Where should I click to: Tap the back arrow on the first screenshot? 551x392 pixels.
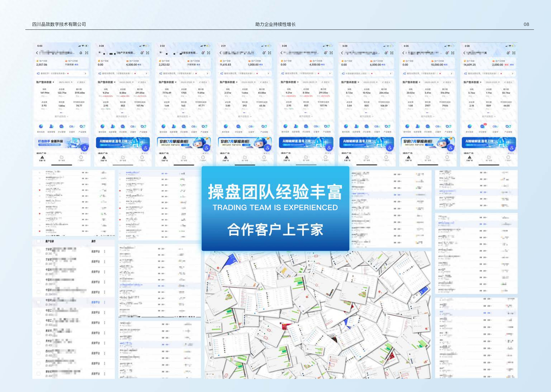click(37, 53)
